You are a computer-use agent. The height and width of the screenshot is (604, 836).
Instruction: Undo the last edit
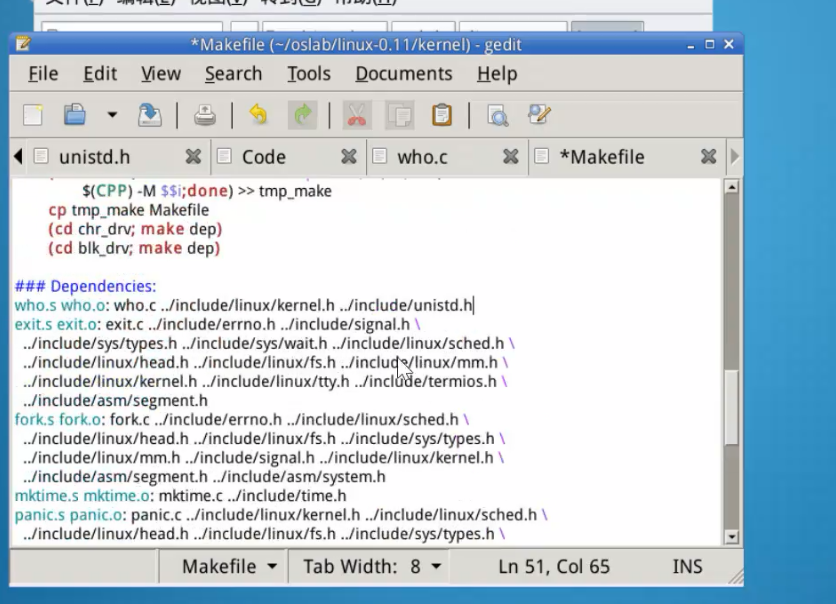click(259, 115)
